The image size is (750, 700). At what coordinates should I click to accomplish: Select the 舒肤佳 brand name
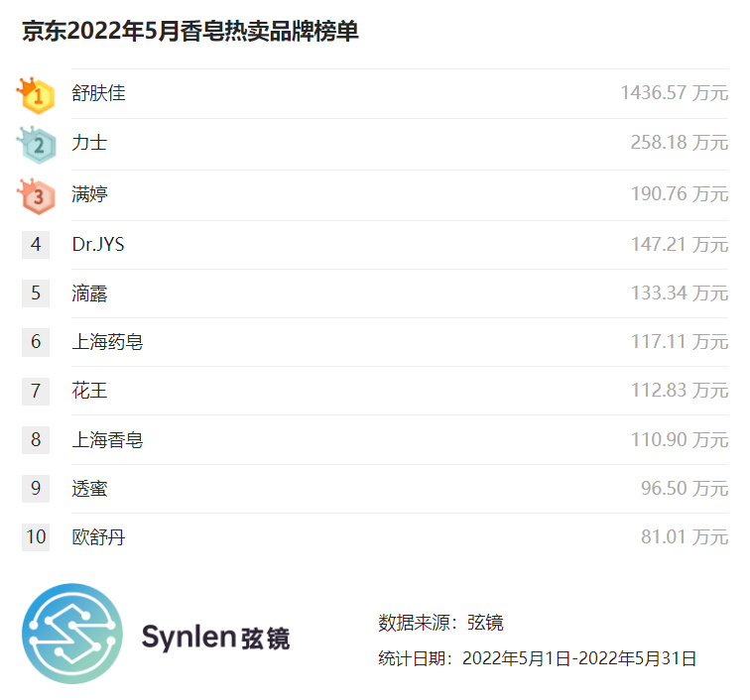[x=98, y=94]
